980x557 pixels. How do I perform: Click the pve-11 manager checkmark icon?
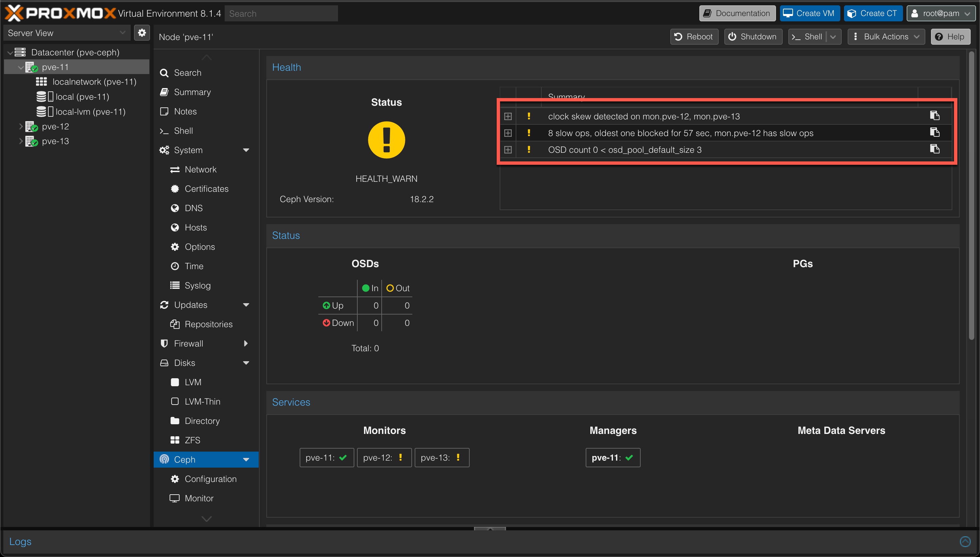(629, 458)
